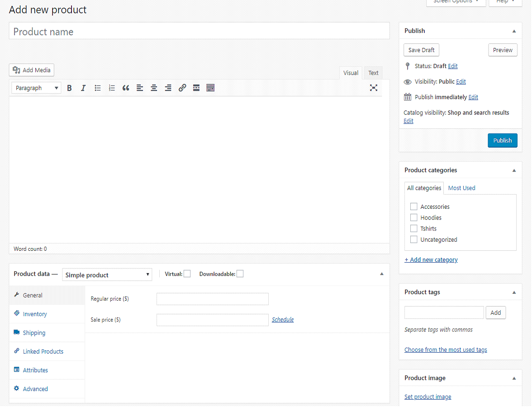Insert Read More tag
The image size is (532, 407).
196,88
